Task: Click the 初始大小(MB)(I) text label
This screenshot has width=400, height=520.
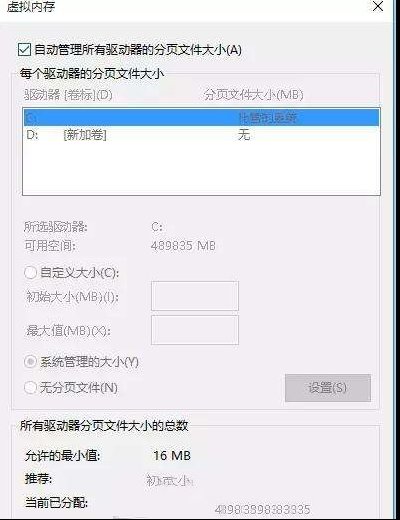Action: click(x=72, y=296)
